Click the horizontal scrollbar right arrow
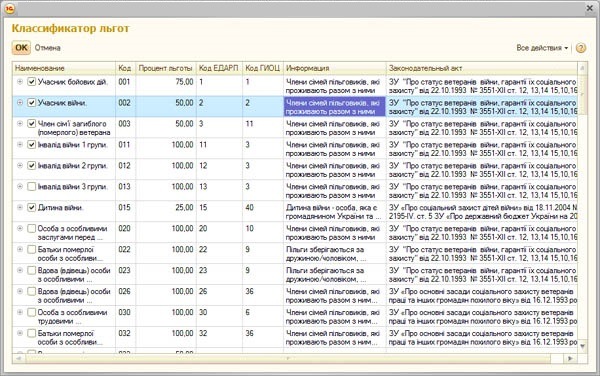This screenshot has height=376, width=600. 570,359
